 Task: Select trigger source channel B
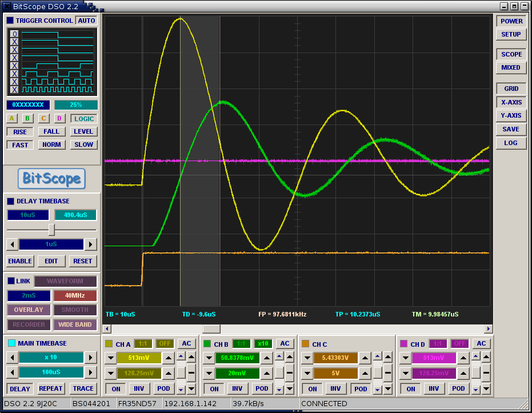[27, 118]
